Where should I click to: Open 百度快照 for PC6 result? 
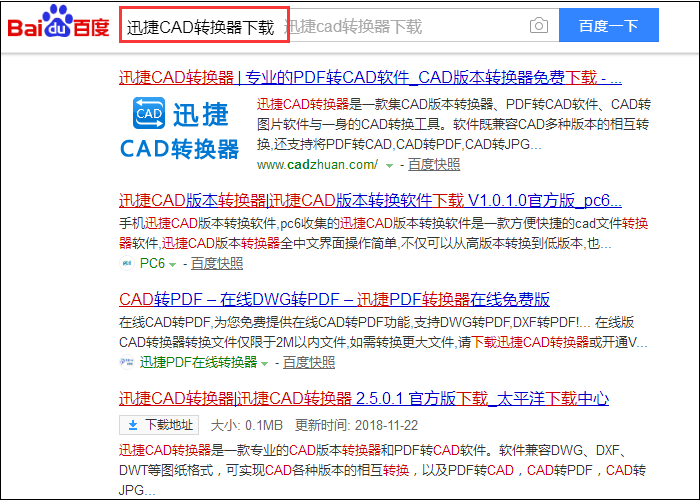217,263
